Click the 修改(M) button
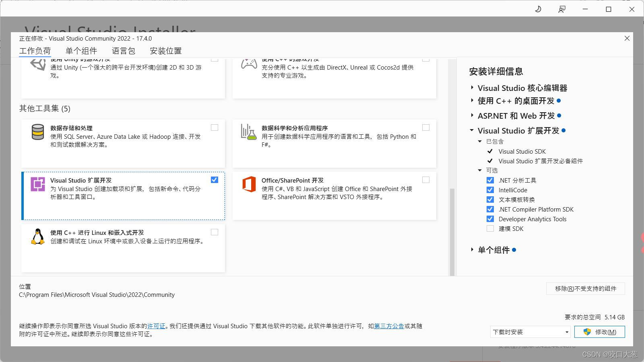This screenshot has height=362, width=644. pos(600,332)
